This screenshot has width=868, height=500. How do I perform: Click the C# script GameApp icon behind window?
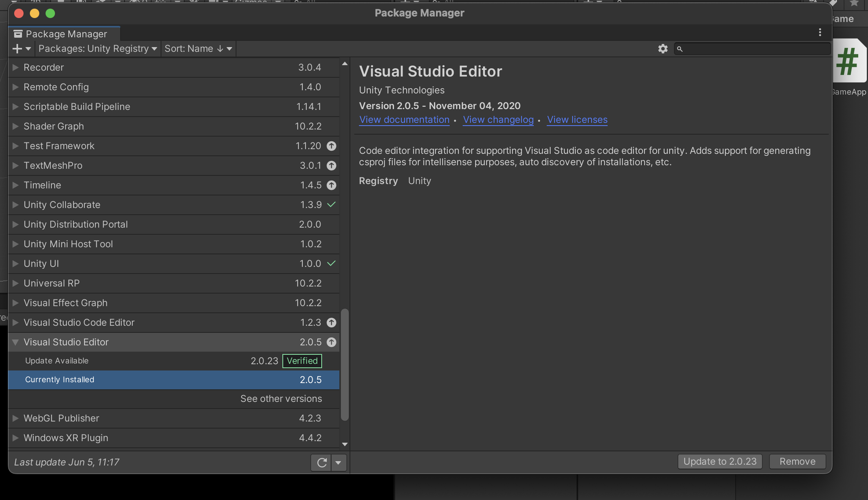(849, 61)
